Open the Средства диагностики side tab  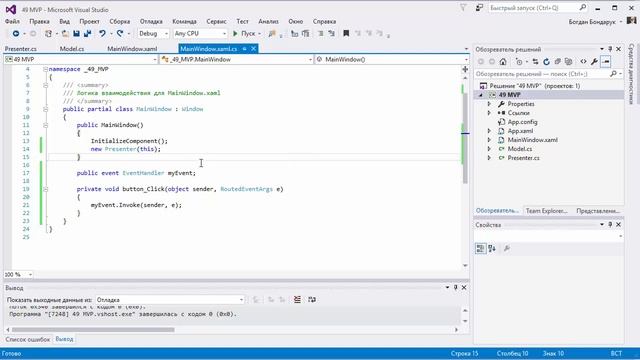pos(631,74)
